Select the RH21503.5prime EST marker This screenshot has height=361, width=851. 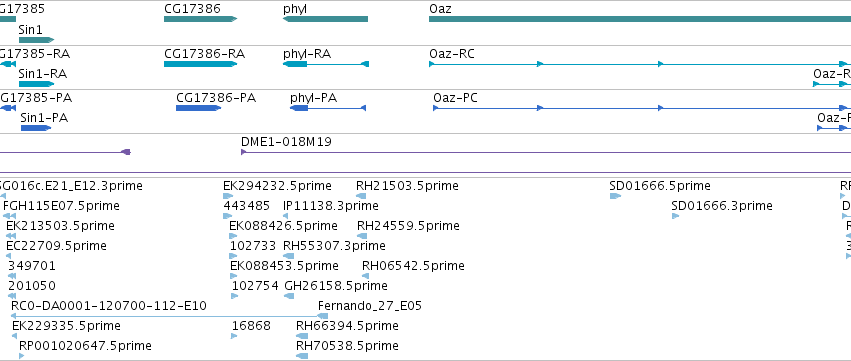pos(360,196)
